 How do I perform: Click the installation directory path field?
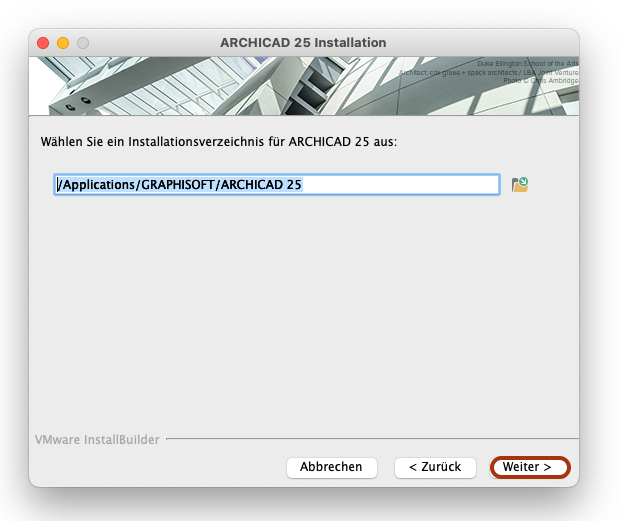[277, 184]
